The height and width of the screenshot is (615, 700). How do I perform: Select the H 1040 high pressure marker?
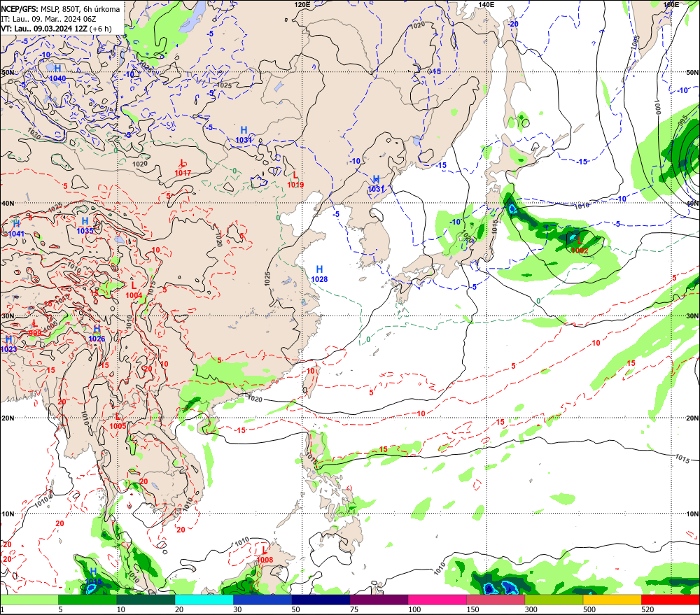[x=57, y=73]
